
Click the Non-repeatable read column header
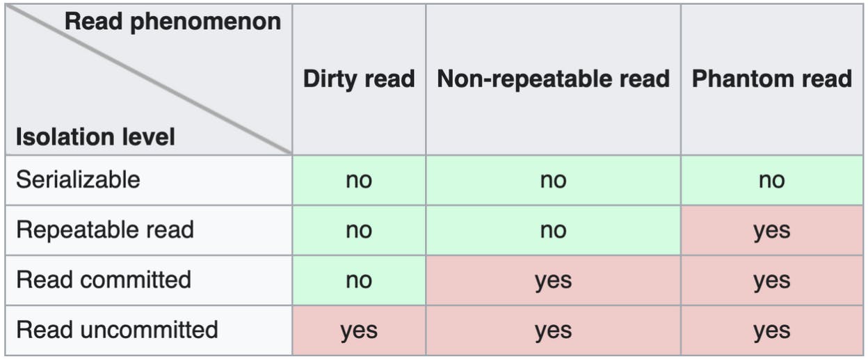click(553, 79)
